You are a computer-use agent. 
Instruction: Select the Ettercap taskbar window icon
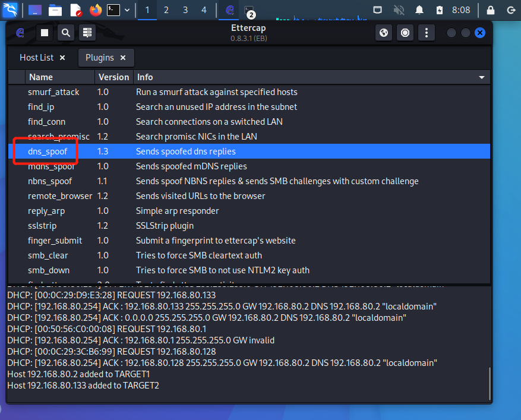pyautogui.click(x=229, y=10)
